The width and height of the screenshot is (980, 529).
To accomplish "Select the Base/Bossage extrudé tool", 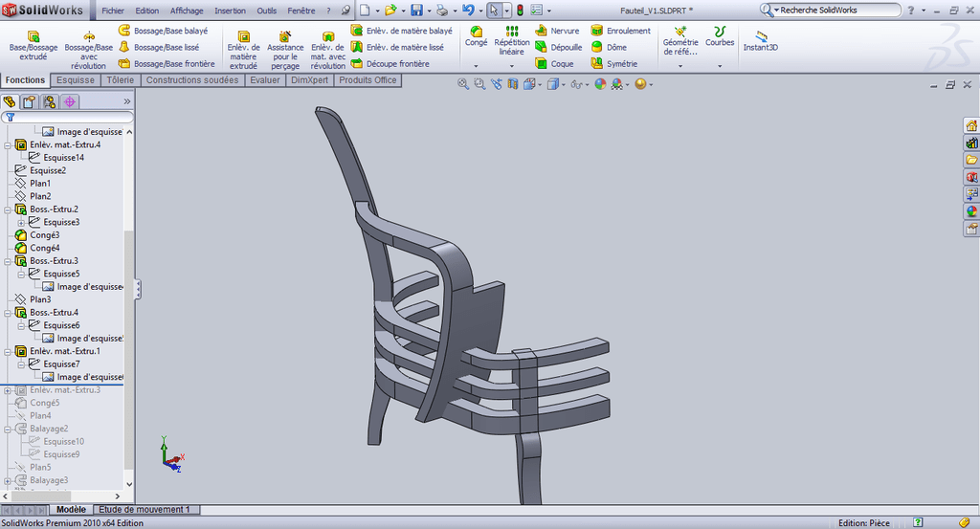I will click(32, 45).
